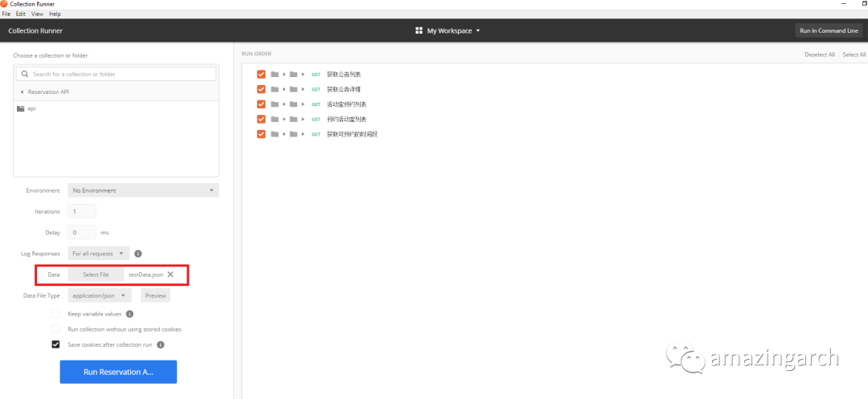Click the testData.json file name
The height and width of the screenshot is (399, 868).
[145, 275]
